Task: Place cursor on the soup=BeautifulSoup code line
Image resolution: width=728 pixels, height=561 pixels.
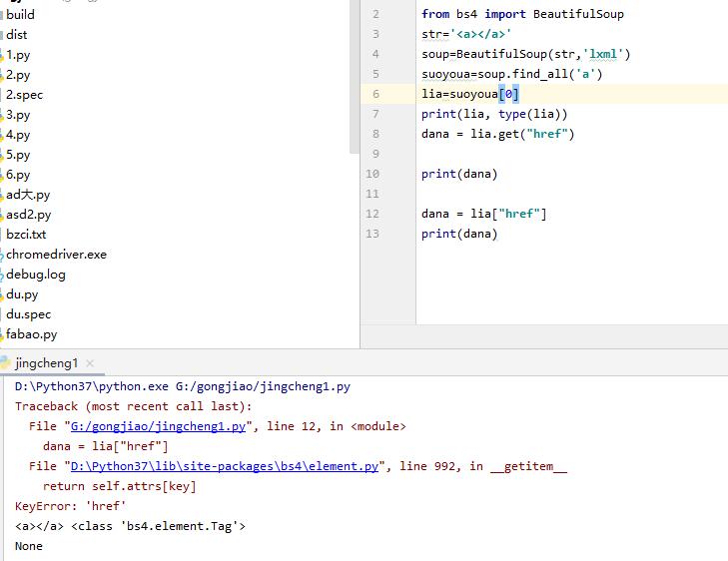Action: (525, 54)
